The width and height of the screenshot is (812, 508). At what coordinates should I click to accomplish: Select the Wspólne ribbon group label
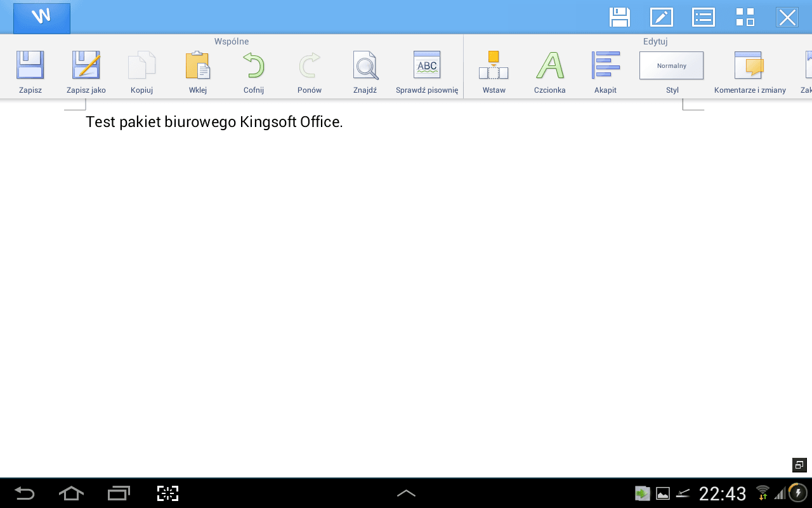coord(232,41)
